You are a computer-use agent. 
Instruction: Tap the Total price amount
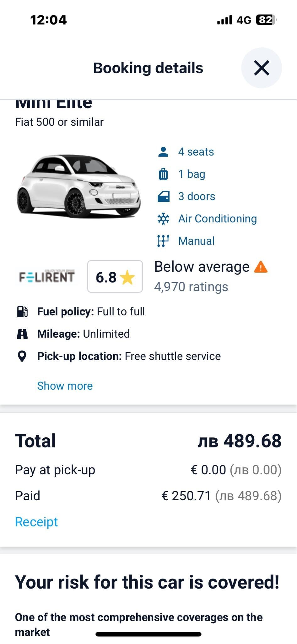(239, 441)
